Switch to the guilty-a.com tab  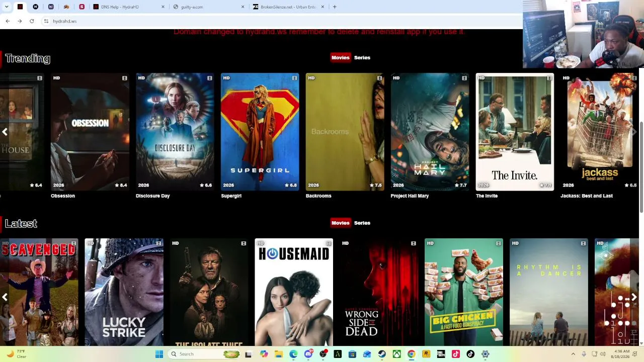(209, 7)
